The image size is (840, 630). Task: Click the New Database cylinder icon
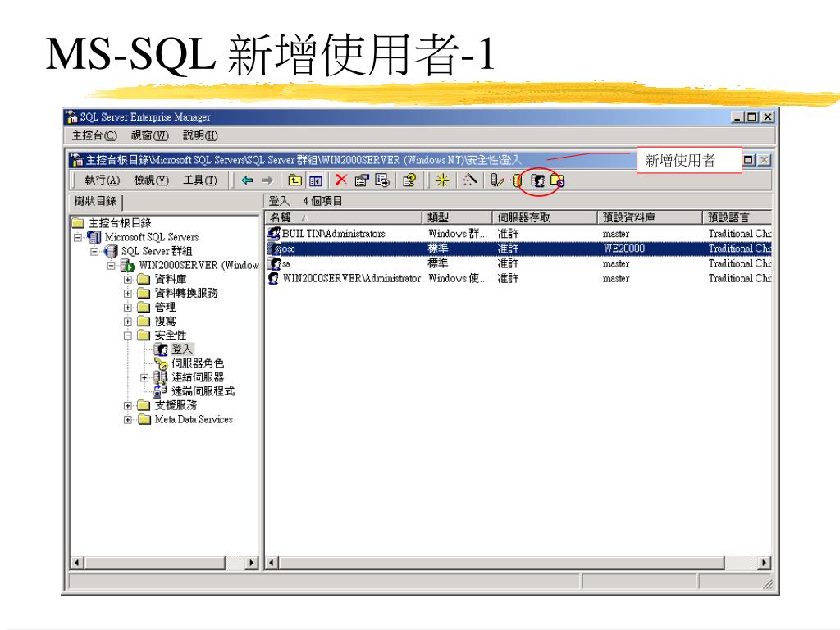click(517, 181)
